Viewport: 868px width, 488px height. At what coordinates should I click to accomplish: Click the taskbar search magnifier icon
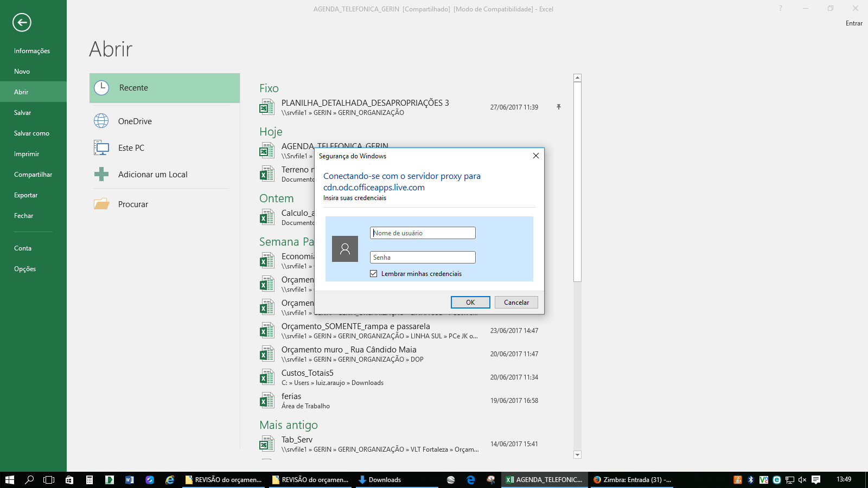(x=29, y=480)
